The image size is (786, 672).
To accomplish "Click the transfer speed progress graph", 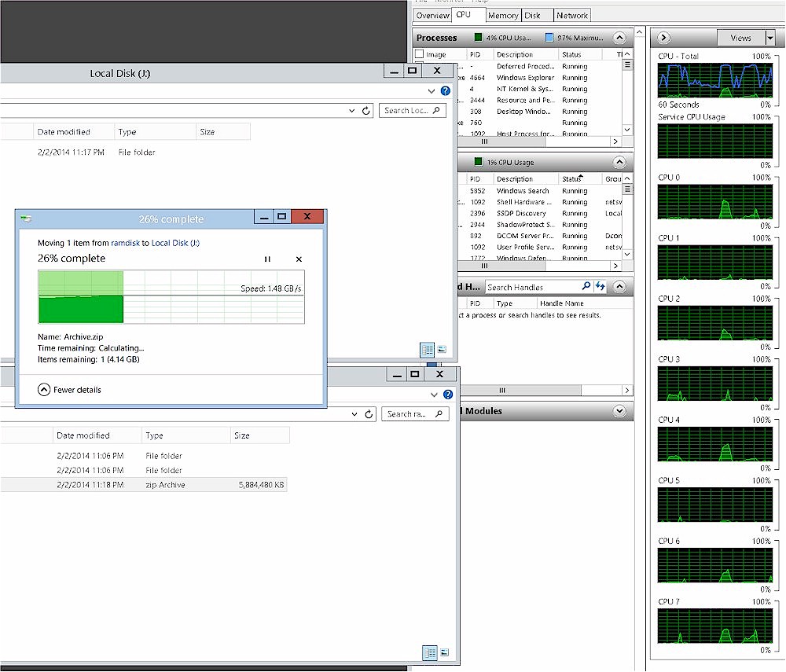I will tap(171, 297).
